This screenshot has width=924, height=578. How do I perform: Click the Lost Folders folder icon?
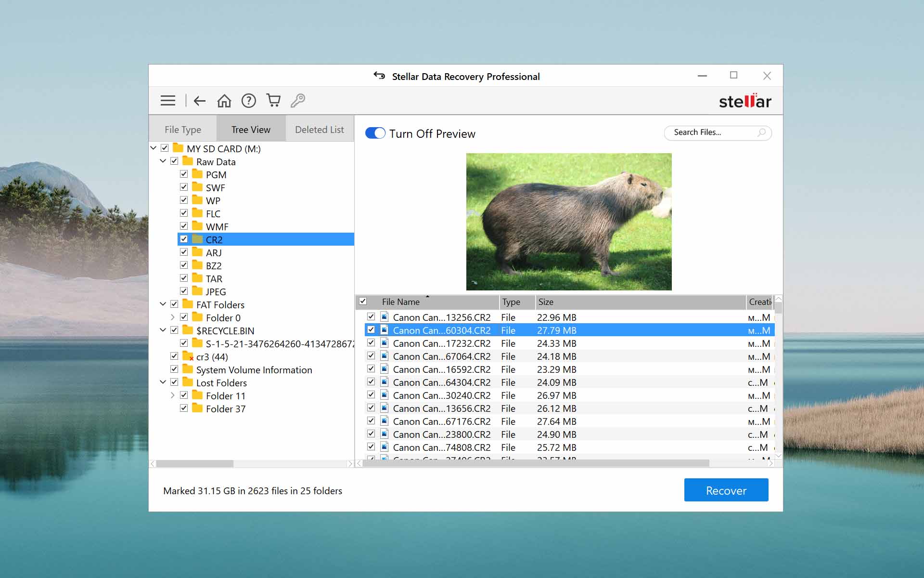[188, 382]
